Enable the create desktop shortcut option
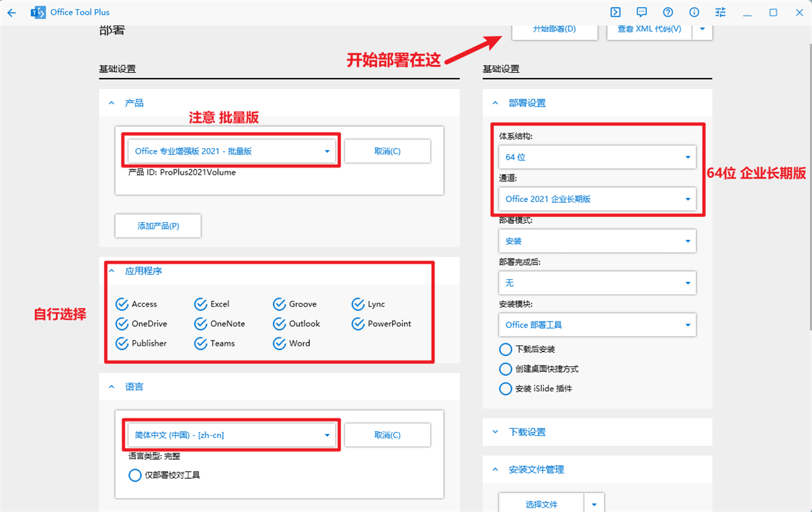 click(505, 369)
